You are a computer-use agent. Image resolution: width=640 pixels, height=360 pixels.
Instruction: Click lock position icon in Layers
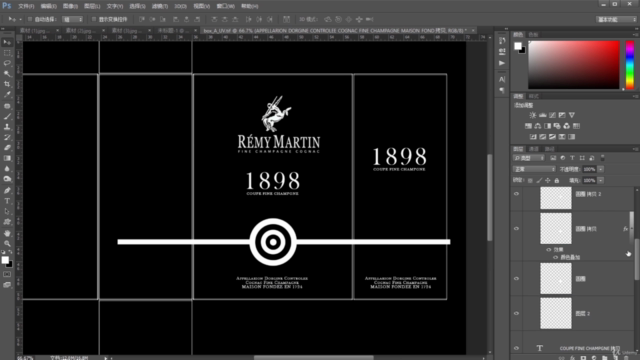548,180
